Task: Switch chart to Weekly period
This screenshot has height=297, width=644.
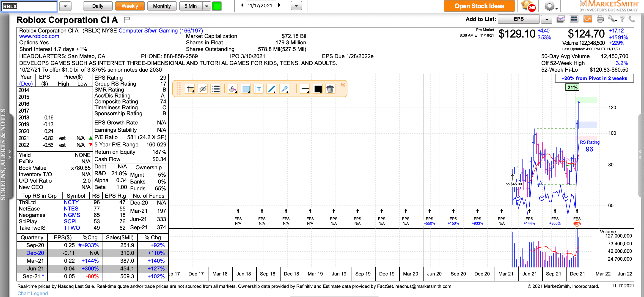Action: (130, 6)
